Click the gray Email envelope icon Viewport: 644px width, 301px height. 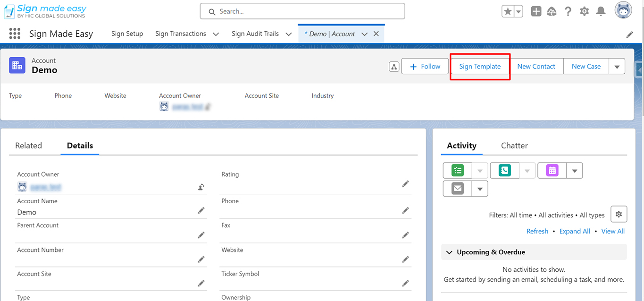[457, 189]
